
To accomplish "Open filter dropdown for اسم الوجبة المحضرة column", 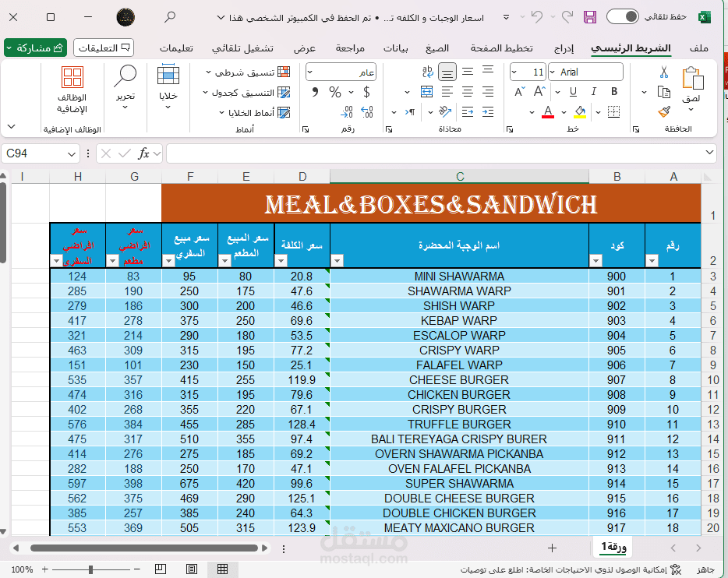I will (337, 261).
